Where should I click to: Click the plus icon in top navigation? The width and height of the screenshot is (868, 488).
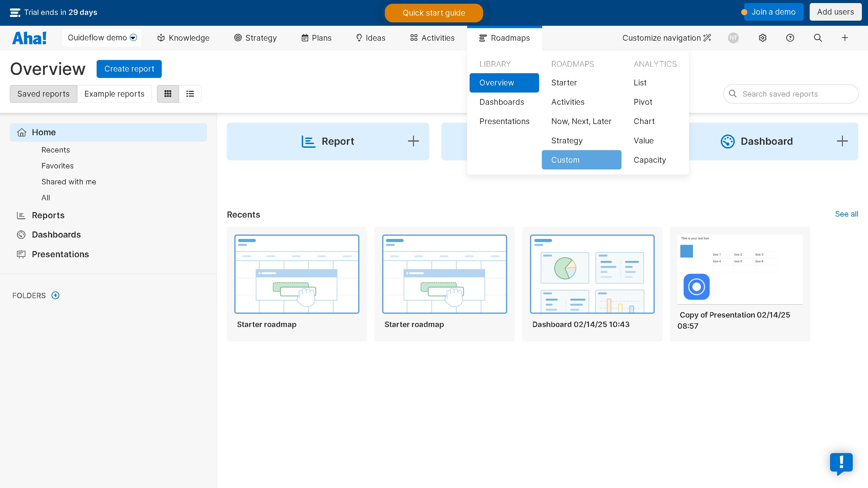pyautogui.click(x=845, y=38)
